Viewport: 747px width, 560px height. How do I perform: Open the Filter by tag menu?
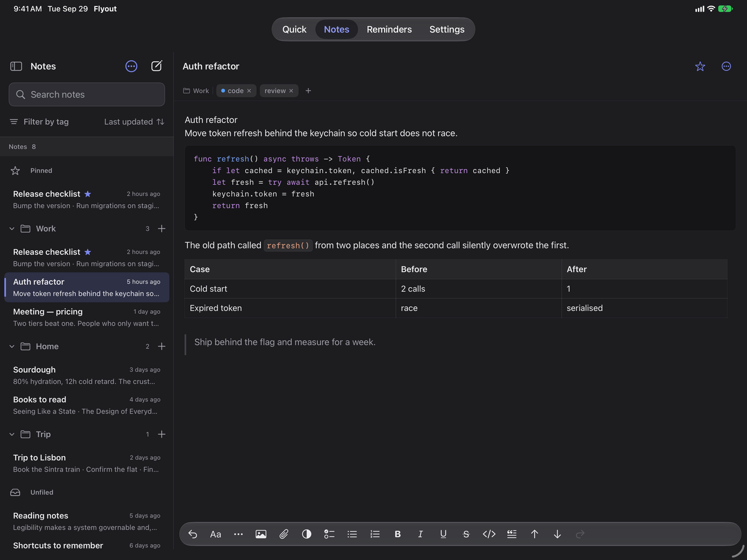point(39,122)
